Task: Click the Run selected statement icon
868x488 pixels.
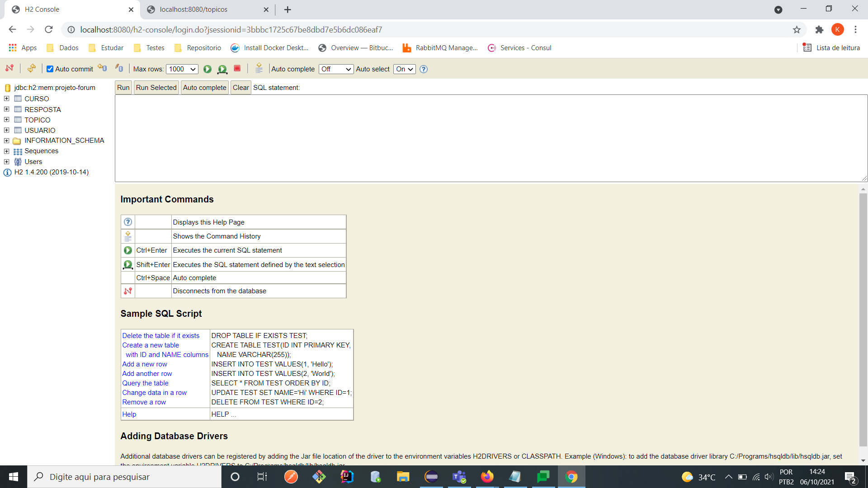Action: pyautogui.click(x=222, y=69)
